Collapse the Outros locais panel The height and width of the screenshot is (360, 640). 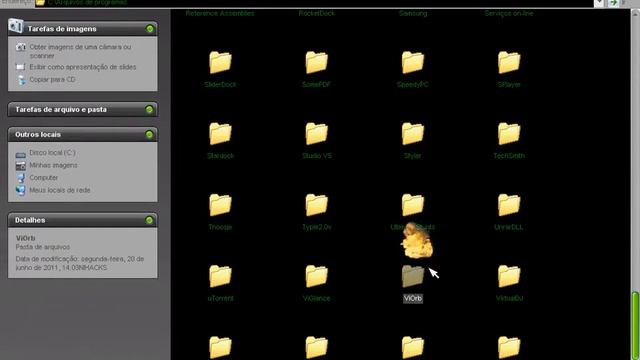(x=149, y=135)
